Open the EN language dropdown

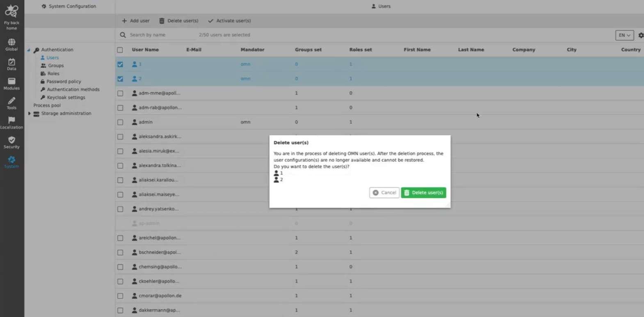click(x=624, y=35)
